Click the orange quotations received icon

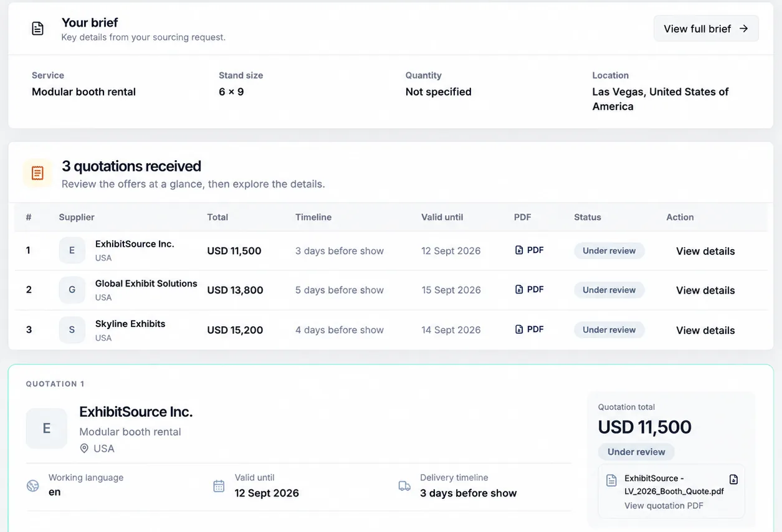pos(37,173)
